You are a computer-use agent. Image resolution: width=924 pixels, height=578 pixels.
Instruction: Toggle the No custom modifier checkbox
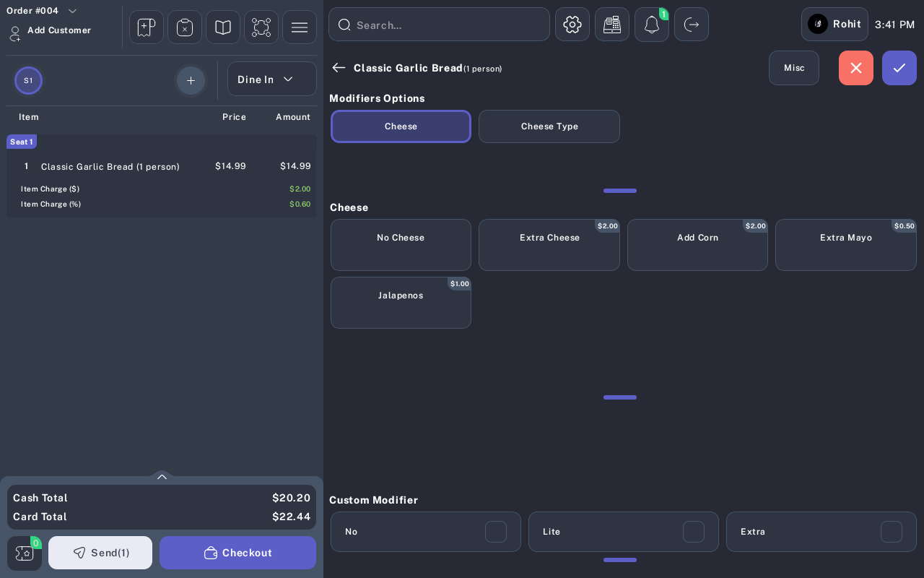[x=496, y=532]
